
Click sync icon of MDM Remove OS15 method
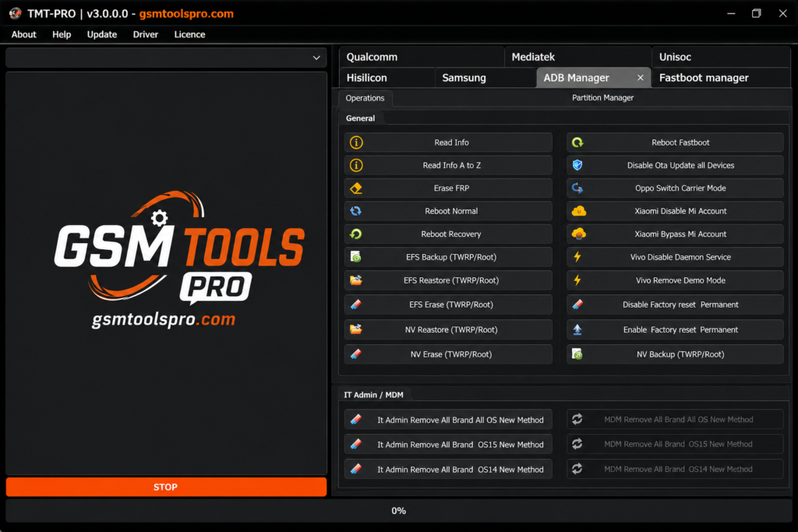pos(577,444)
